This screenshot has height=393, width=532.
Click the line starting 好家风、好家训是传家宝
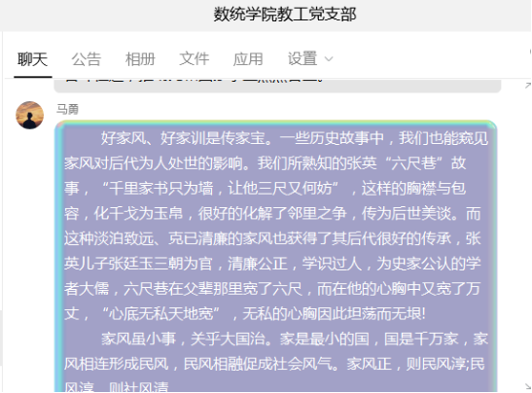pyautogui.click(x=294, y=138)
